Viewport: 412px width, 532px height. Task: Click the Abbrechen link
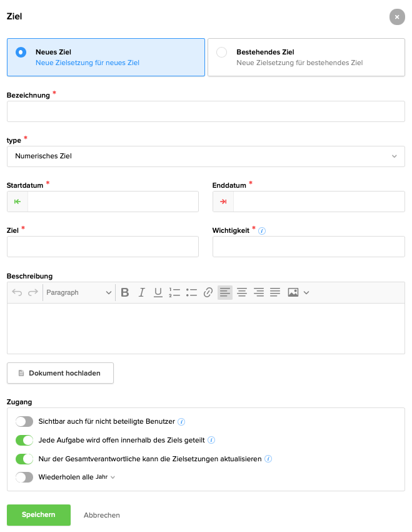[102, 515]
